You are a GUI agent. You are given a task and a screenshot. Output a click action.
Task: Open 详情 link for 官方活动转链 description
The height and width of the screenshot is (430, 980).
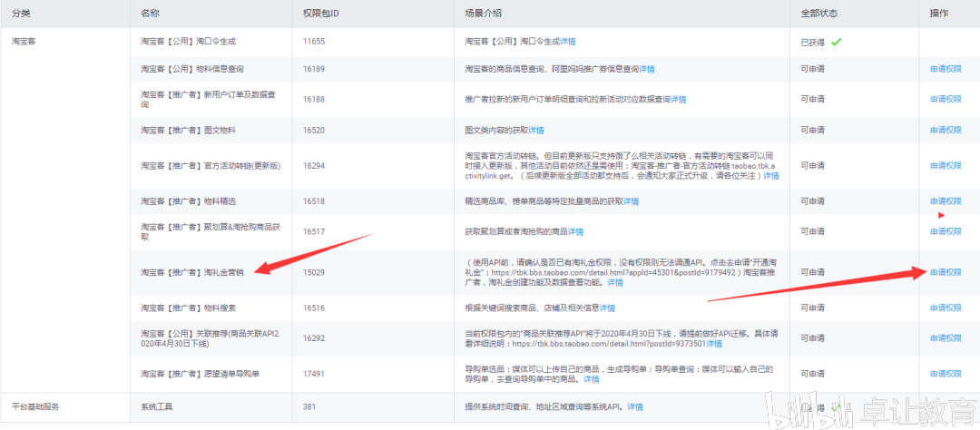coord(771,176)
